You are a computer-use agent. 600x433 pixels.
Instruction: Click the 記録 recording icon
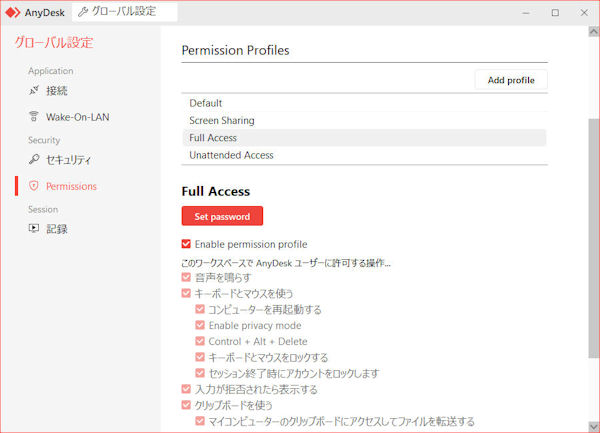34,228
